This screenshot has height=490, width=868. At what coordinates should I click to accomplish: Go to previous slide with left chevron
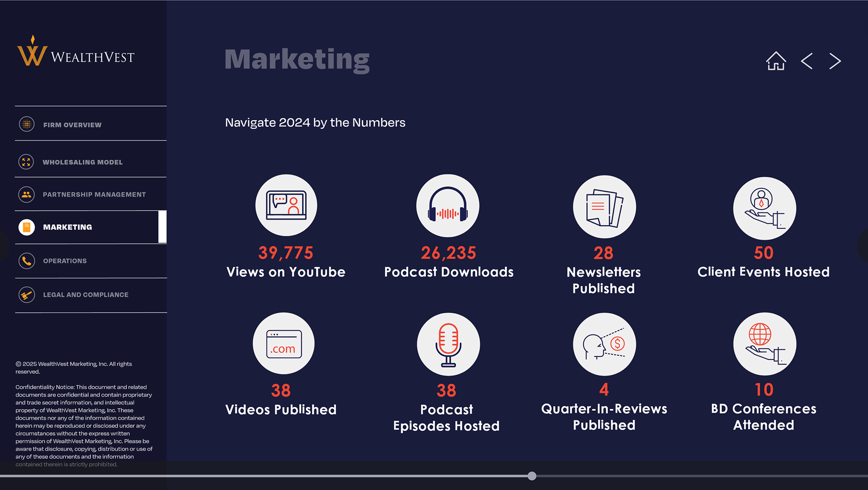pos(807,61)
